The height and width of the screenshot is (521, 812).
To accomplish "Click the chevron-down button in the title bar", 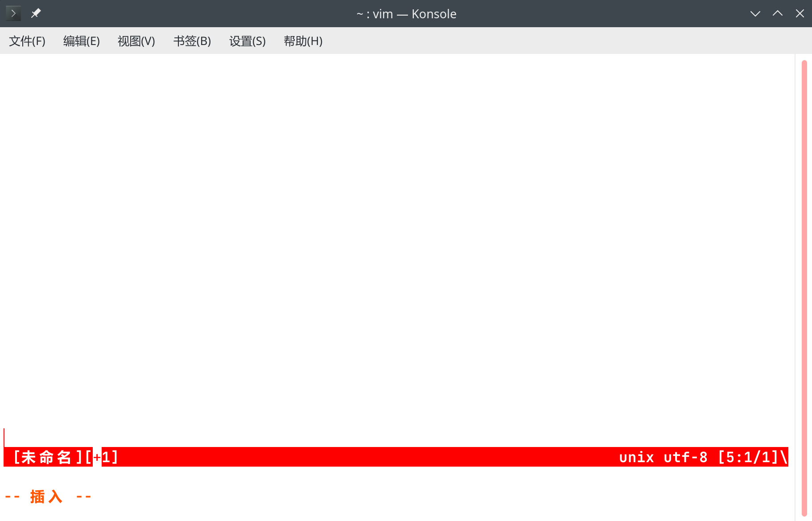I will coord(755,13).
